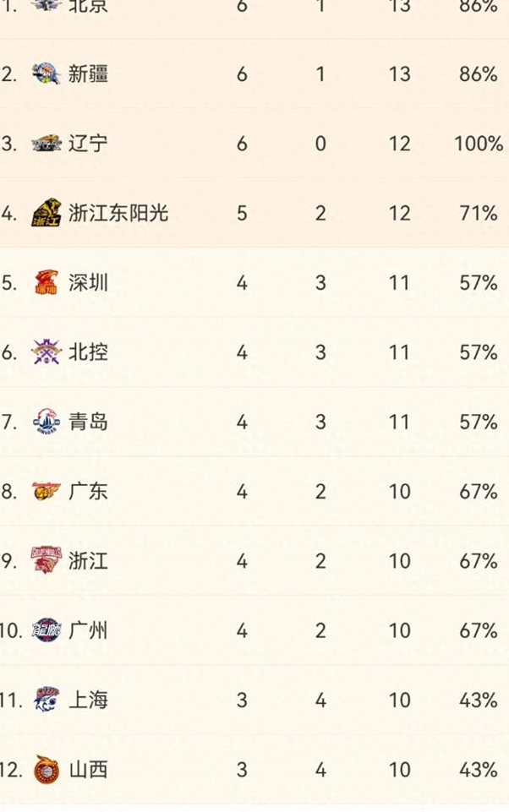Click the 浙江东阳光 tiger logo

tap(47, 213)
